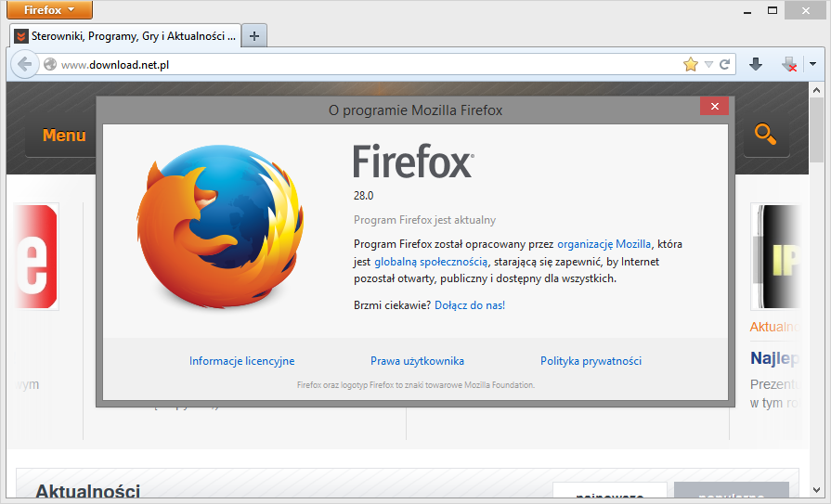Open Prawa użytkownika link
The width and height of the screenshot is (831, 504).
click(417, 361)
